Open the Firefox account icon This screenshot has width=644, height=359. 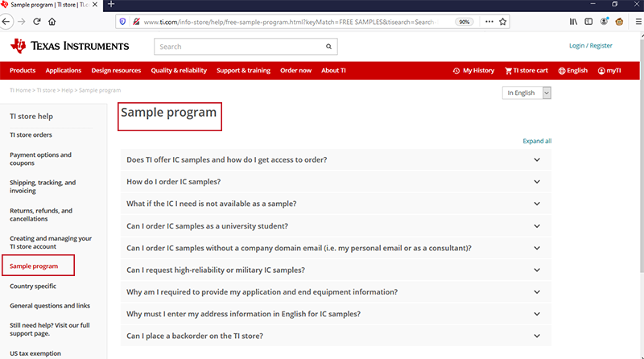point(604,22)
